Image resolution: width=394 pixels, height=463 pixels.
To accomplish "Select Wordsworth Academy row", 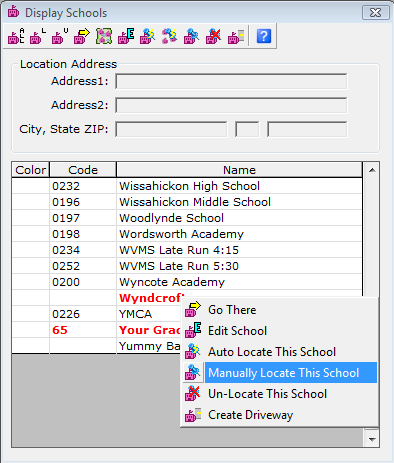I will [x=187, y=234].
